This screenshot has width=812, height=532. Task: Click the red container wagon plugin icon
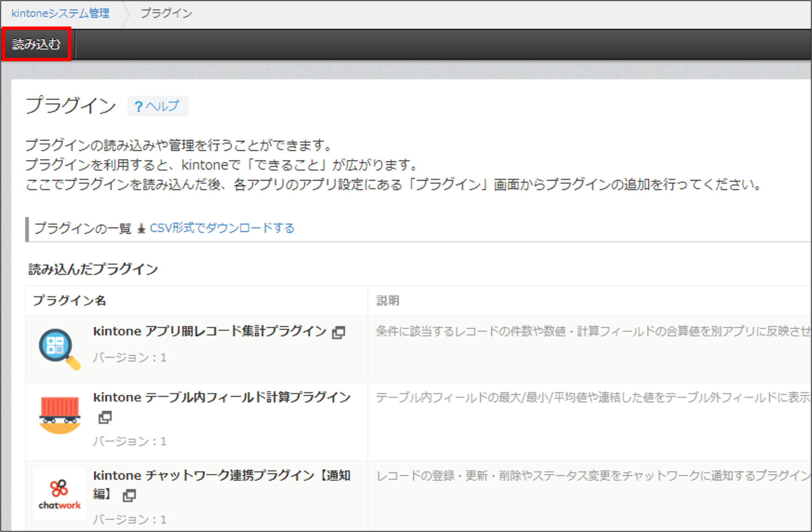pos(60,415)
